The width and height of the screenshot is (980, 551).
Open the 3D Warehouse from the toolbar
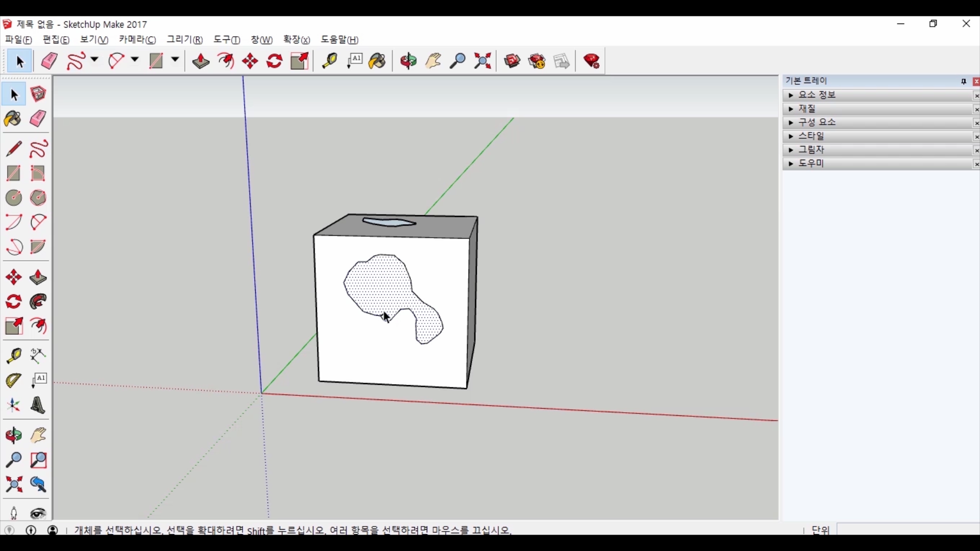512,61
